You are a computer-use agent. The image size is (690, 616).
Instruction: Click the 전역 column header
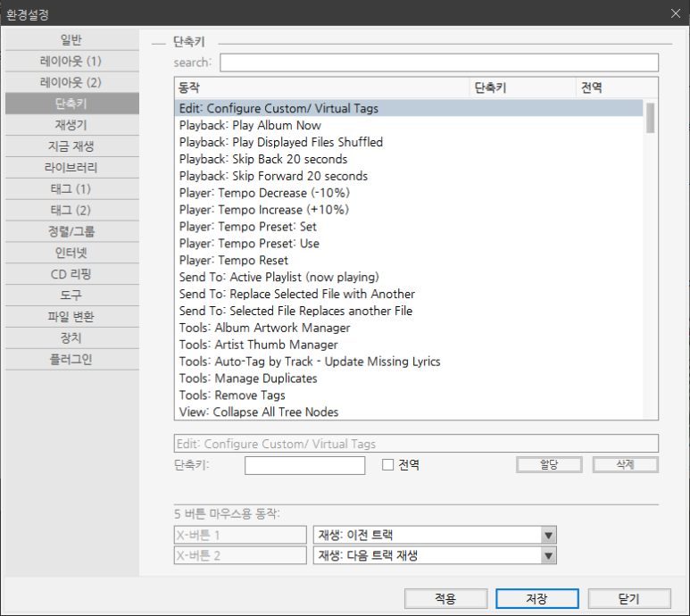click(x=617, y=87)
